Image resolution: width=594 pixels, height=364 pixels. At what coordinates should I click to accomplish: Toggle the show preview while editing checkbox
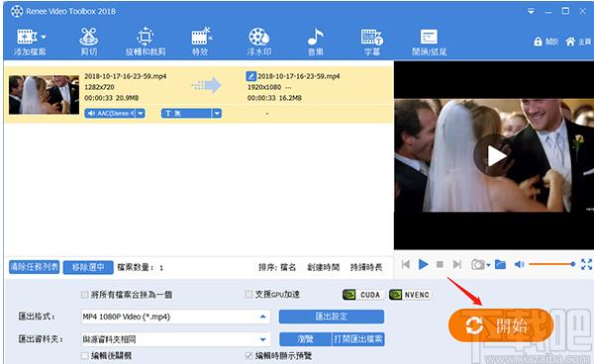[x=248, y=355]
